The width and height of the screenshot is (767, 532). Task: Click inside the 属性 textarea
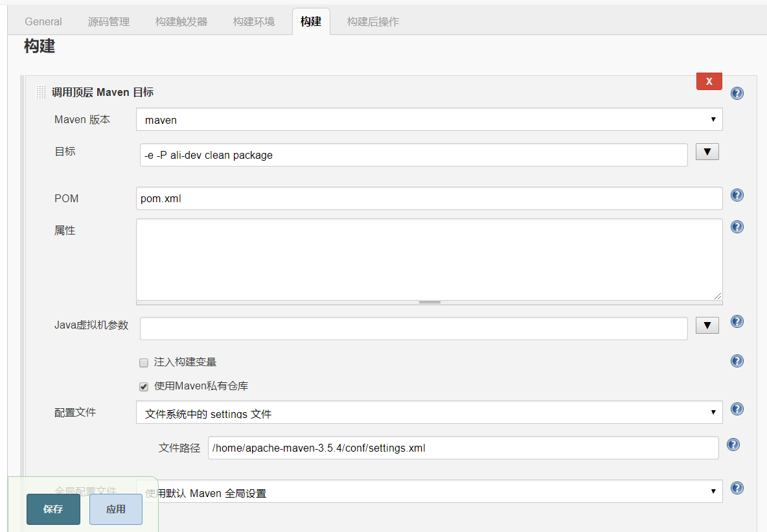(x=429, y=259)
